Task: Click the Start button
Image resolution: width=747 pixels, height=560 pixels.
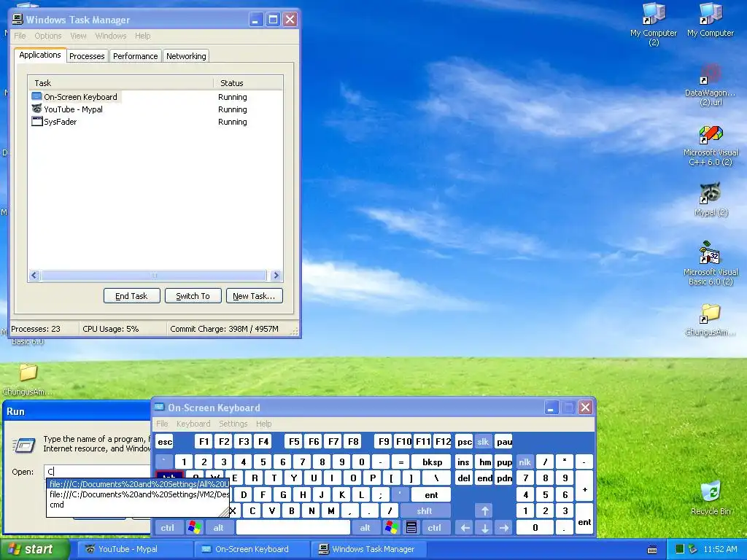Action: (x=34, y=549)
